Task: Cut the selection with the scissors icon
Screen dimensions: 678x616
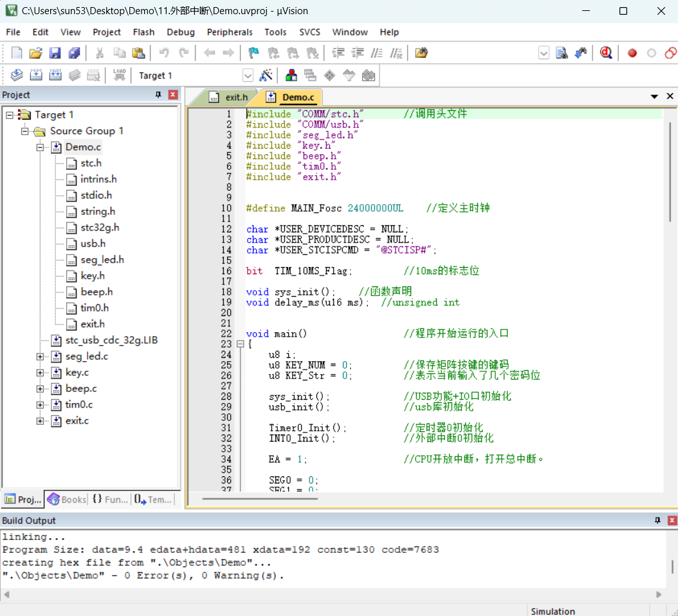Action: (x=100, y=53)
